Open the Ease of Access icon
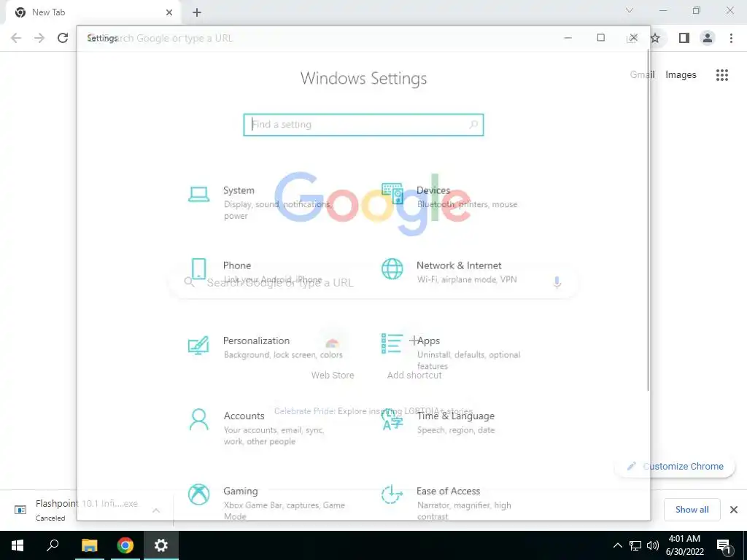This screenshot has width=747, height=560. [x=392, y=494]
